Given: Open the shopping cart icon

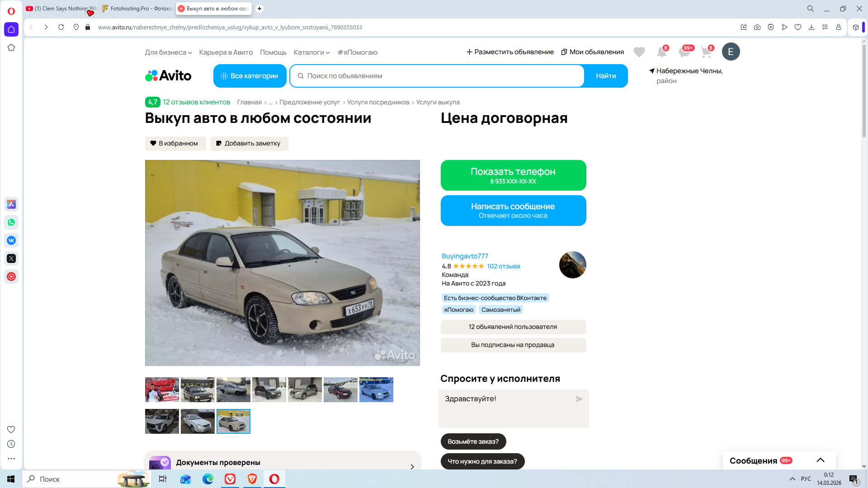Looking at the screenshot, I should click(706, 52).
